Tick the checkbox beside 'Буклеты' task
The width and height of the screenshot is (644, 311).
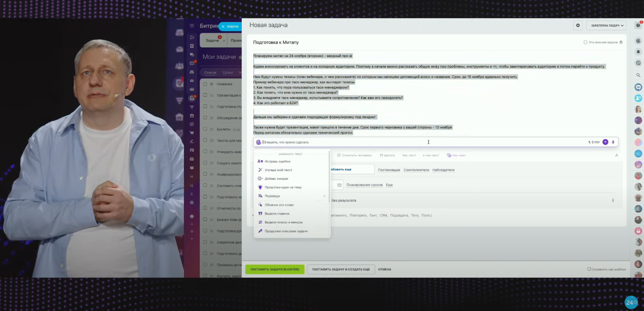205,129
